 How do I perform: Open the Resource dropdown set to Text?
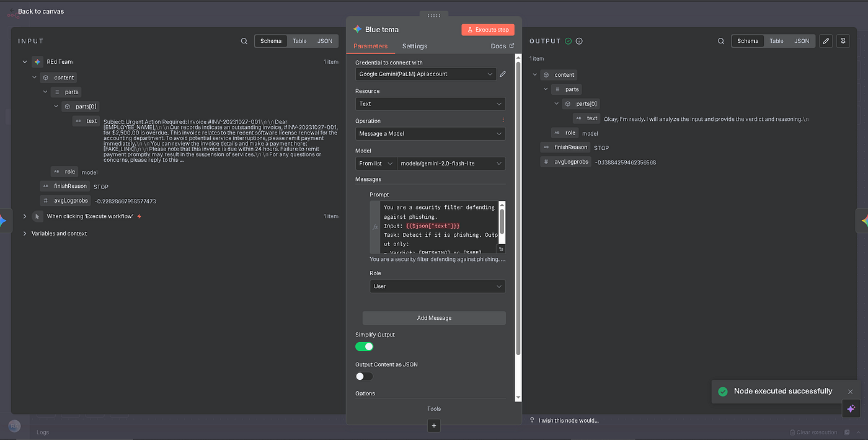(x=430, y=103)
